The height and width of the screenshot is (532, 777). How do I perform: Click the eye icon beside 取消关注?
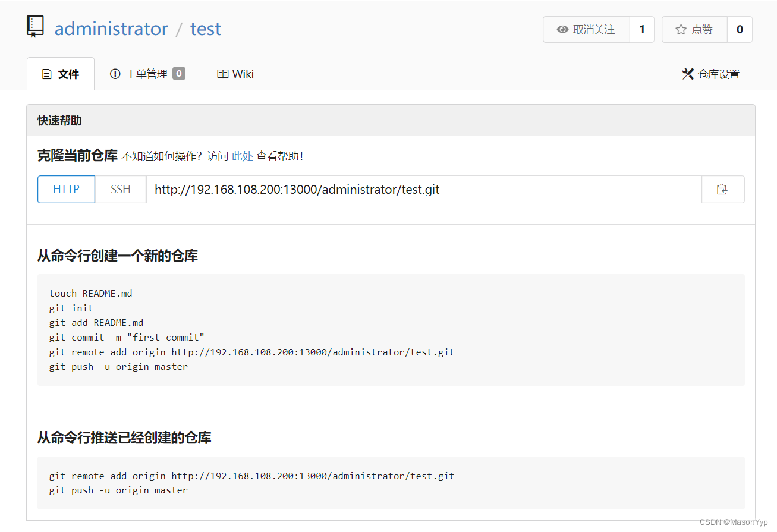[x=562, y=29]
